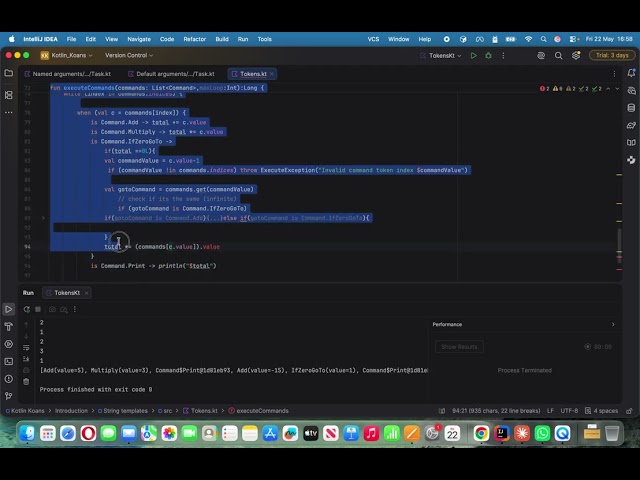Toggle read-only lock icon in status bar
640x480 pixels.
(629, 411)
